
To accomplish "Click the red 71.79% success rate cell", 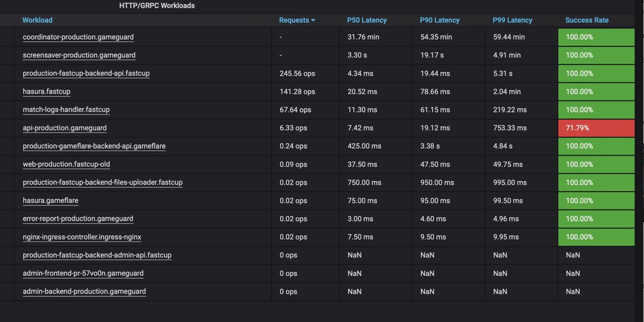I will point(596,128).
